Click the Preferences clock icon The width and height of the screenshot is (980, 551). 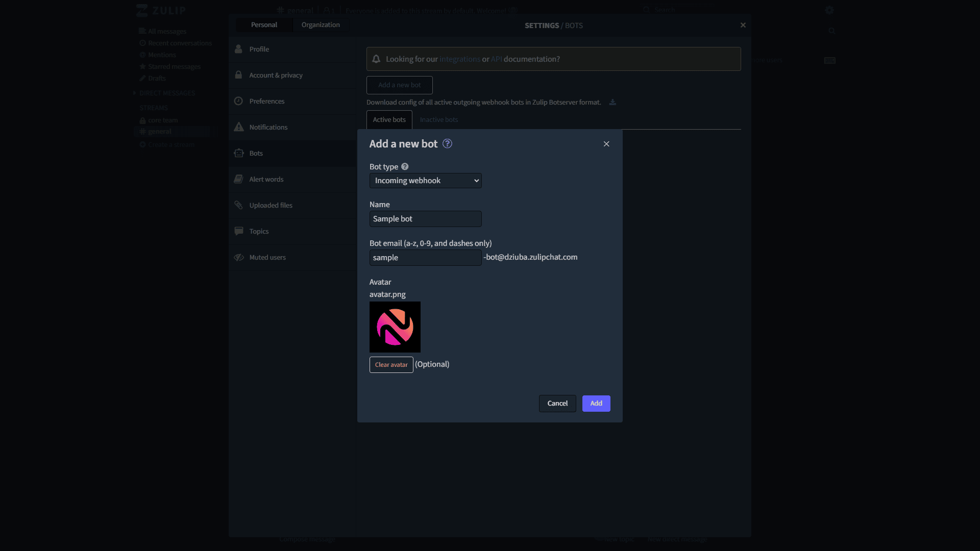pos(238,101)
